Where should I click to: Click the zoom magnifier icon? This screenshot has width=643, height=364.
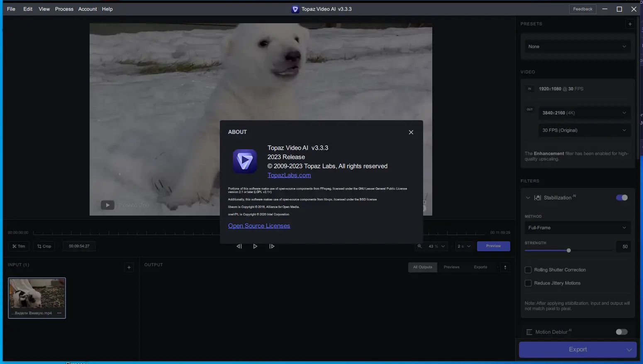pyautogui.click(x=420, y=246)
